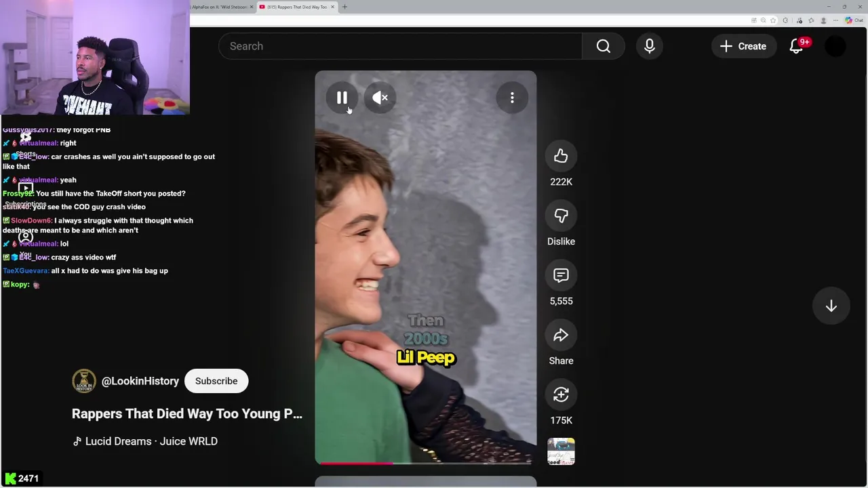Open the notifications bell with 9+ badge

797,46
